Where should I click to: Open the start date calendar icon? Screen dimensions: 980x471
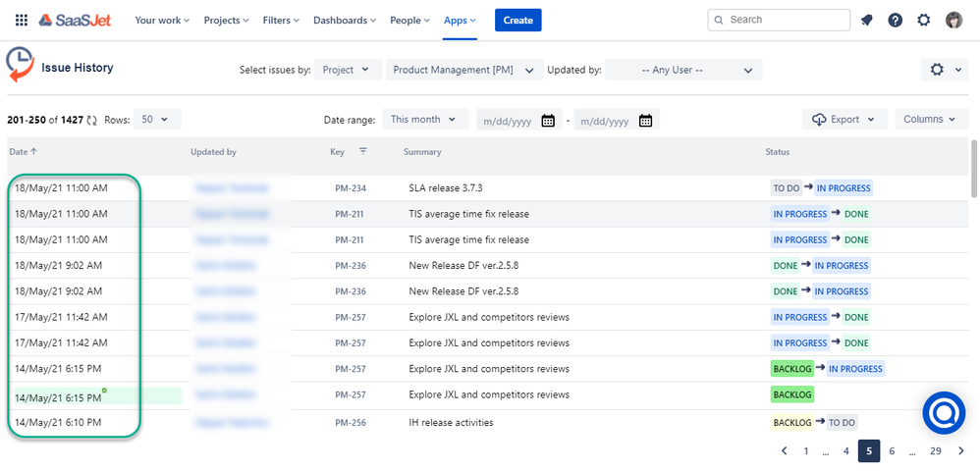(x=548, y=120)
